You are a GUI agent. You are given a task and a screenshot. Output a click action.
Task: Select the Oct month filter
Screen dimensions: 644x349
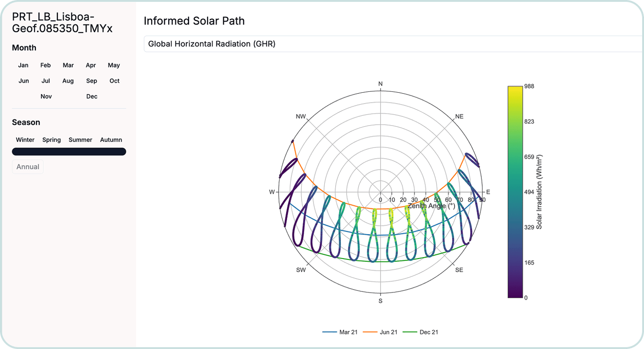(x=114, y=81)
